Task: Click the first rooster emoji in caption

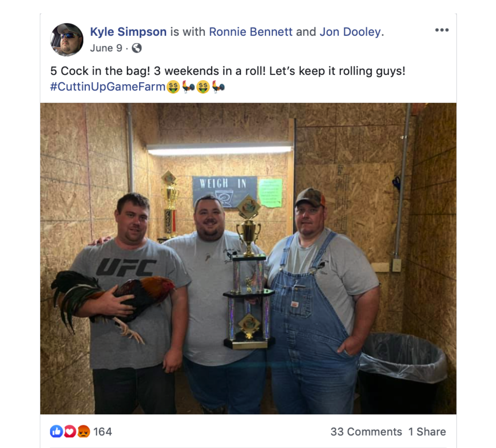Action: [188, 87]
